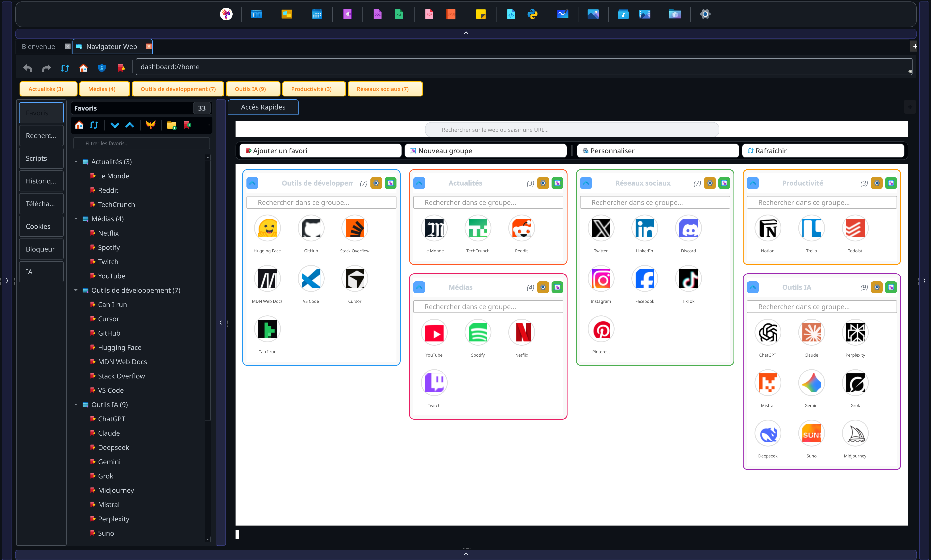Launch the Python icon in the dock
931x560 pixels.
pyautogui.click(x=532, y=14)
